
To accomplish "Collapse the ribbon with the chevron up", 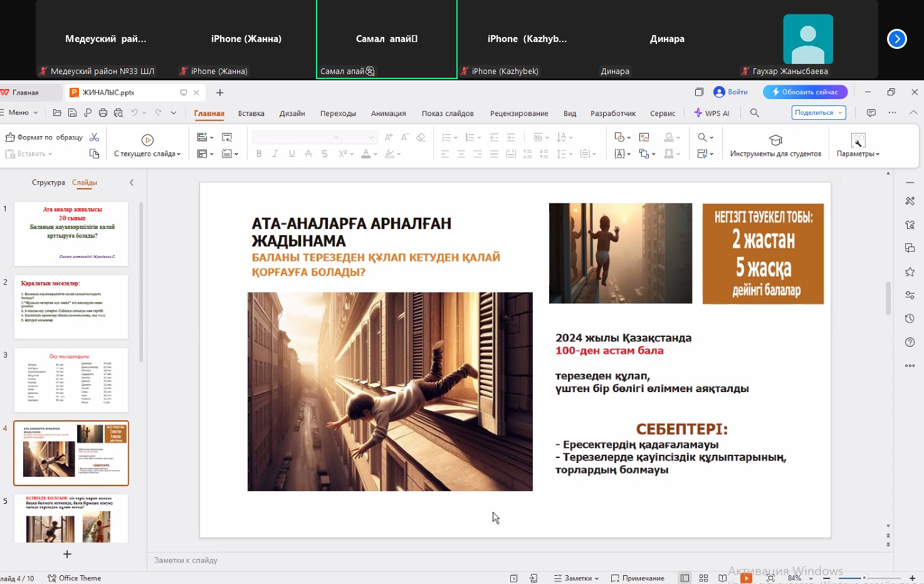I will 913,113.
